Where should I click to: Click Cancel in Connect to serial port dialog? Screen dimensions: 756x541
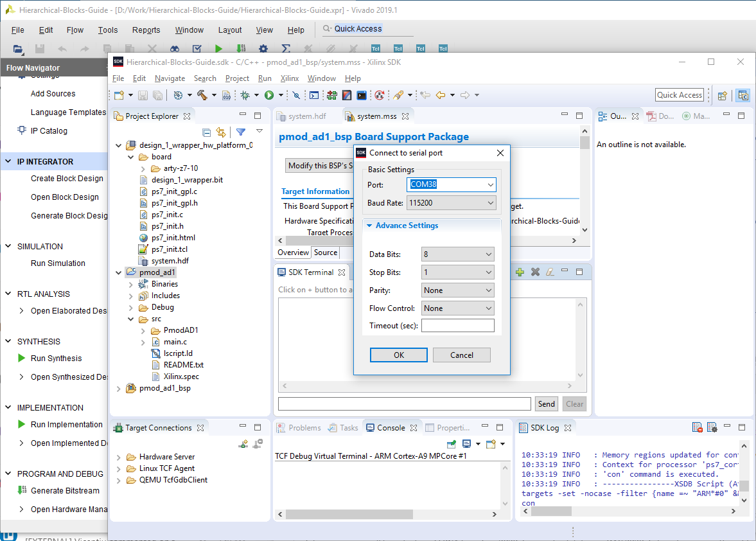pos(461,355)
